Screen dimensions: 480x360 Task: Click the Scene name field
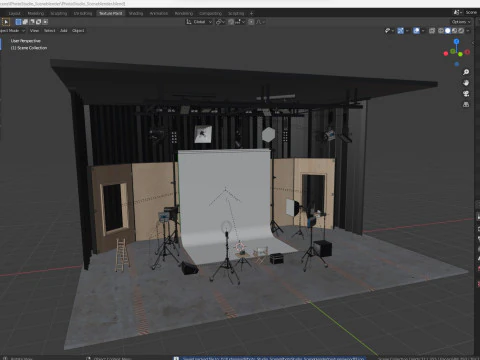[x=471, y=12]
